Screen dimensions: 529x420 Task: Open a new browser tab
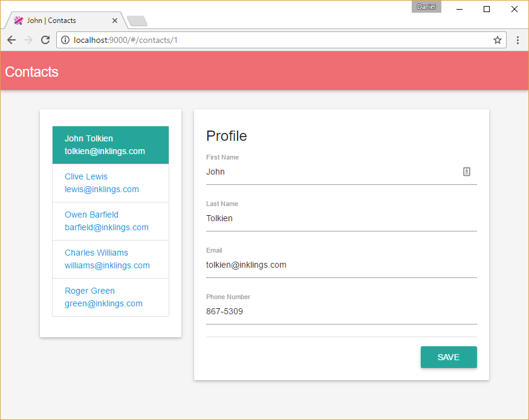tap(137, 21)
